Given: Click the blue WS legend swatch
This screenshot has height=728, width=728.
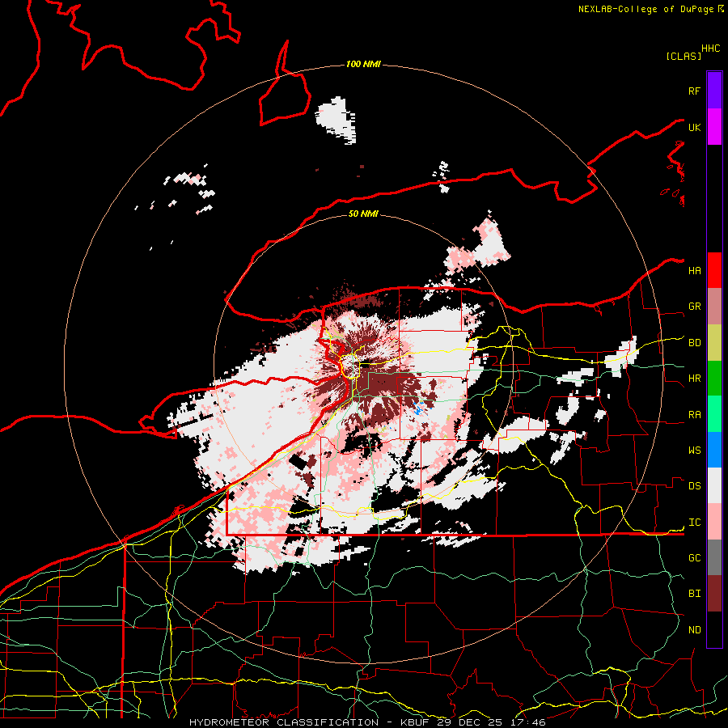Looking at the screenshot, I should coord(714,450).
